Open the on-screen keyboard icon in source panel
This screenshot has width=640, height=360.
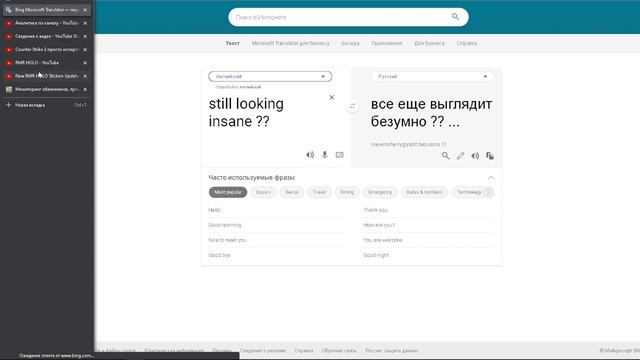coord(340,155)
